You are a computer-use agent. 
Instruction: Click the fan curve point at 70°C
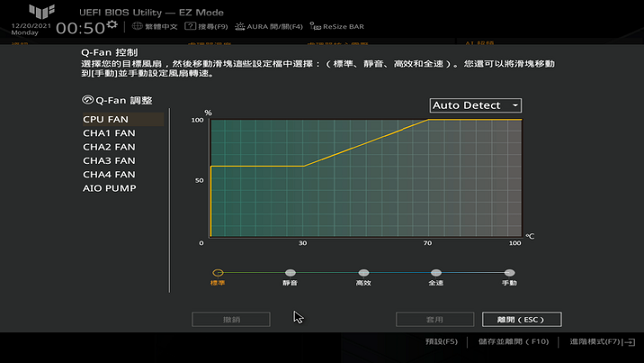click(x=428, y=120)
